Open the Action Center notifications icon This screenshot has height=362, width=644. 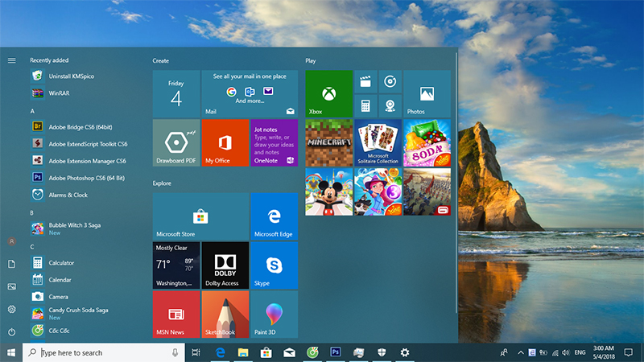tap(628, 352)
